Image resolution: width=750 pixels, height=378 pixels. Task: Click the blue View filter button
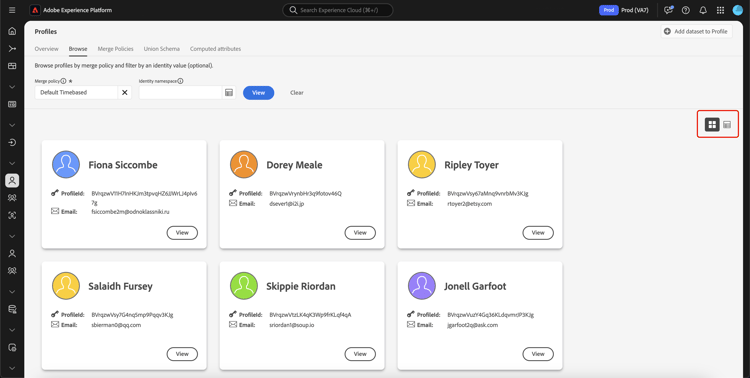(258, 93)
